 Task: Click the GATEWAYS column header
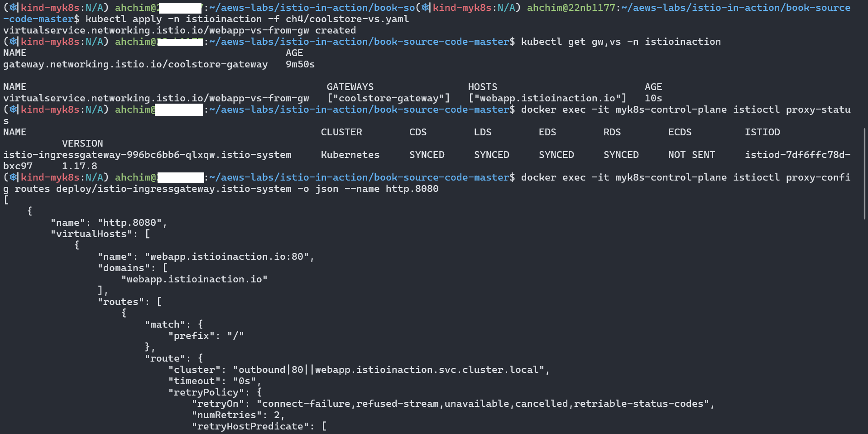click(350, 87)
